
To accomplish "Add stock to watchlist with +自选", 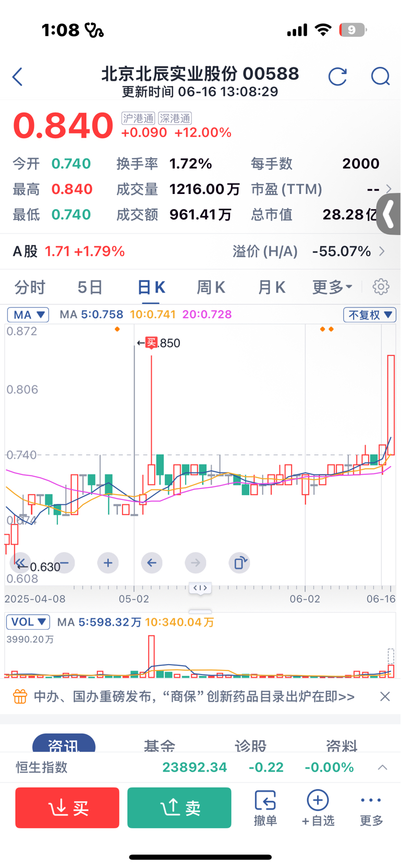I will pyautogui.click(x=318, y=808).
